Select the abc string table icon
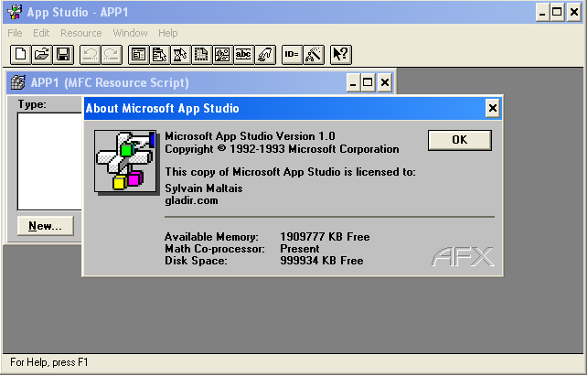This screenshot has height=376, width=588. (x=243, y=55)
